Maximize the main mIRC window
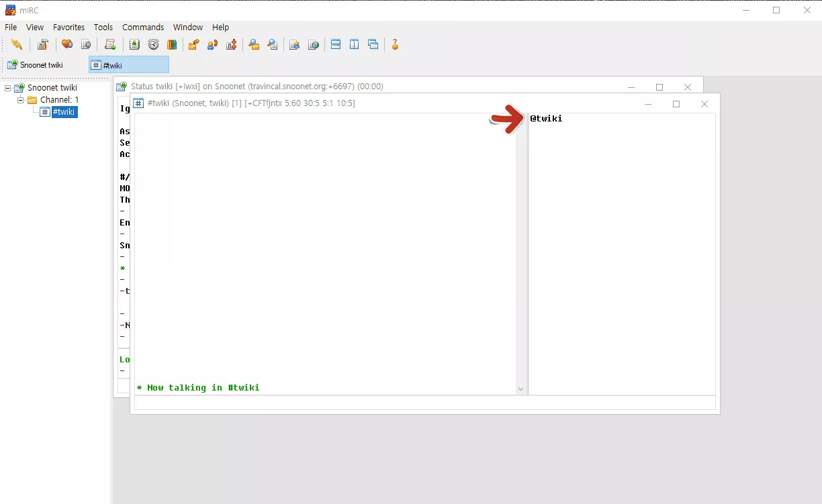The height and width of the screenshot is (504, 822). point(776,10)
